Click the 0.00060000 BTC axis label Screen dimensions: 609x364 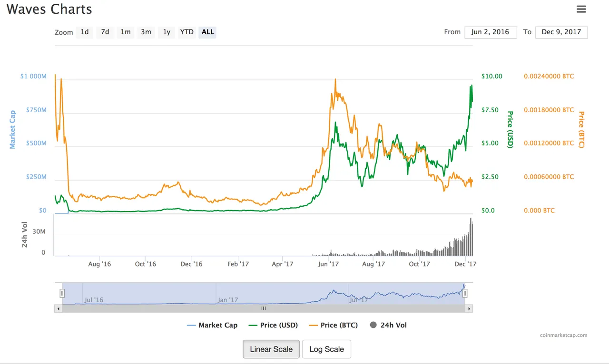549,177
